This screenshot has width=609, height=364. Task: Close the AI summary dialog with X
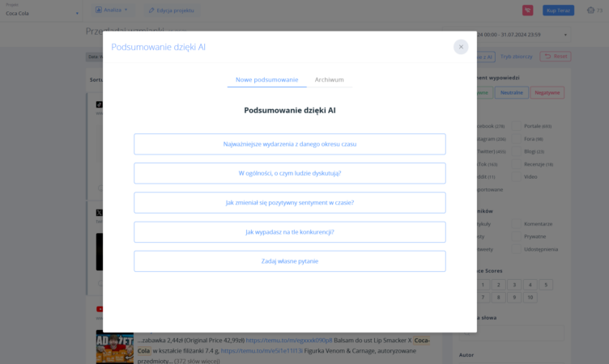click(461, 47)
